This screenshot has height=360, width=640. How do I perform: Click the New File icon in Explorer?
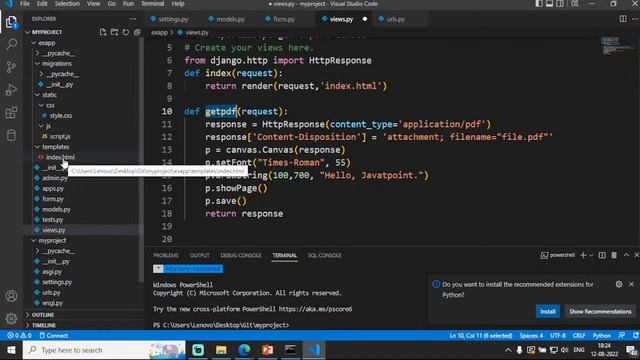point(103,32)
